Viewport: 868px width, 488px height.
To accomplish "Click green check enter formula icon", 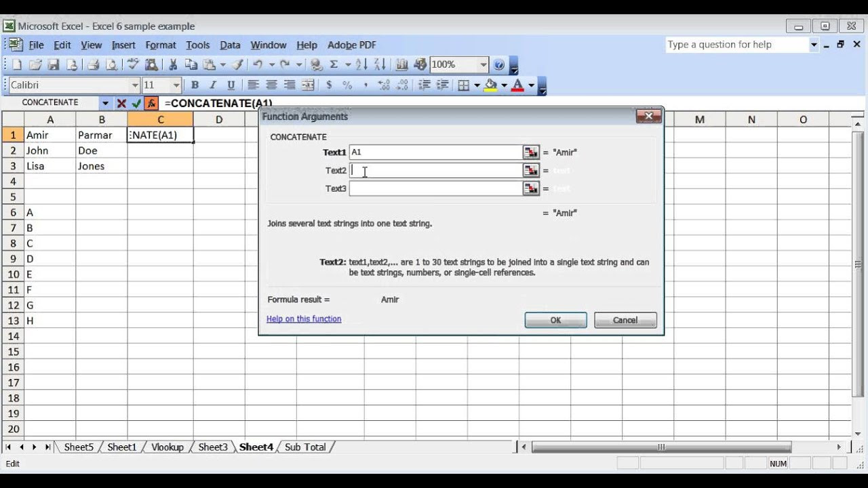I will click(136, 104).
